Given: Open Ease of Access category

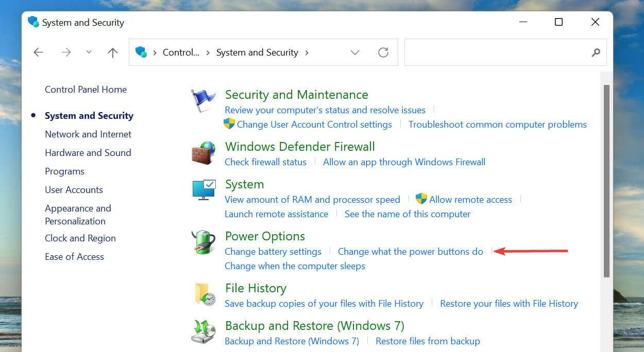Looking at the screenshot, I should click(x=74, y=257).
